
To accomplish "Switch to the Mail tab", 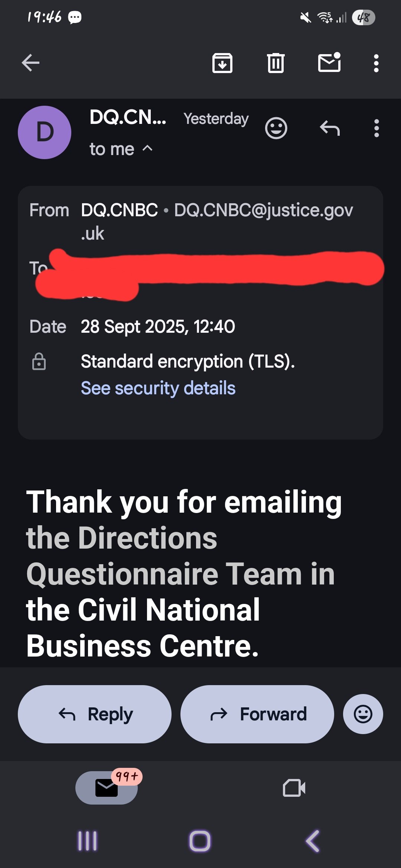I will (107, 788).
